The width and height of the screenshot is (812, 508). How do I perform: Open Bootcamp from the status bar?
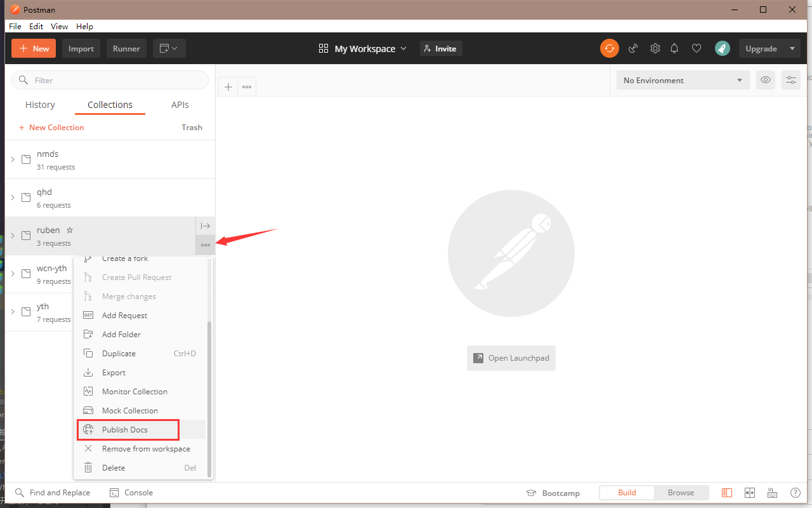[x=553, y=493]
